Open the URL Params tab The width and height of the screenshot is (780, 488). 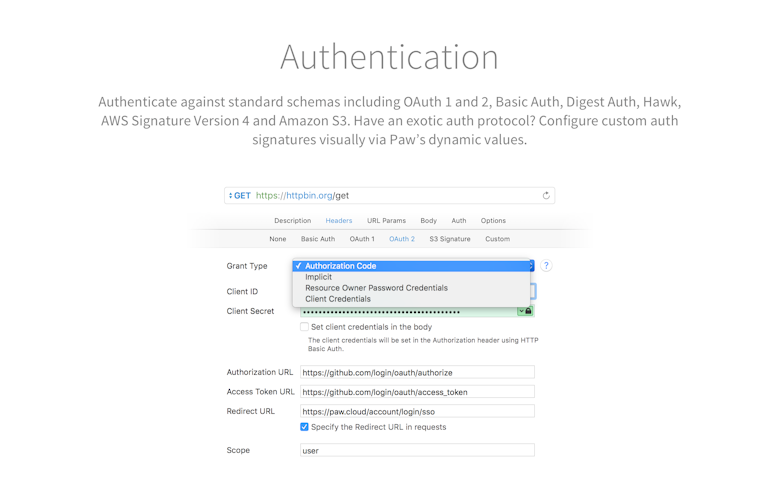tap(387, 220)
